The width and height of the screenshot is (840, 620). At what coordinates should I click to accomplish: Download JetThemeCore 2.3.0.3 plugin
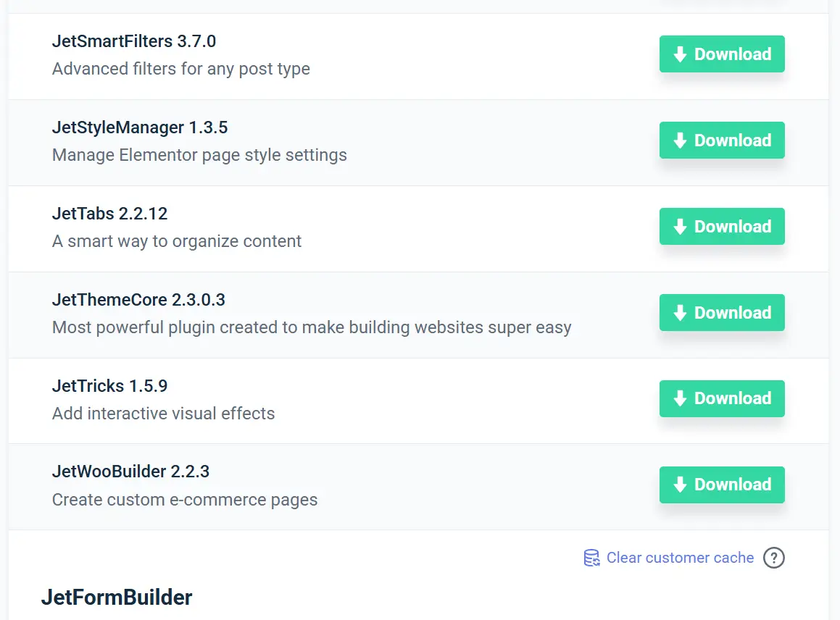point(722,313)
